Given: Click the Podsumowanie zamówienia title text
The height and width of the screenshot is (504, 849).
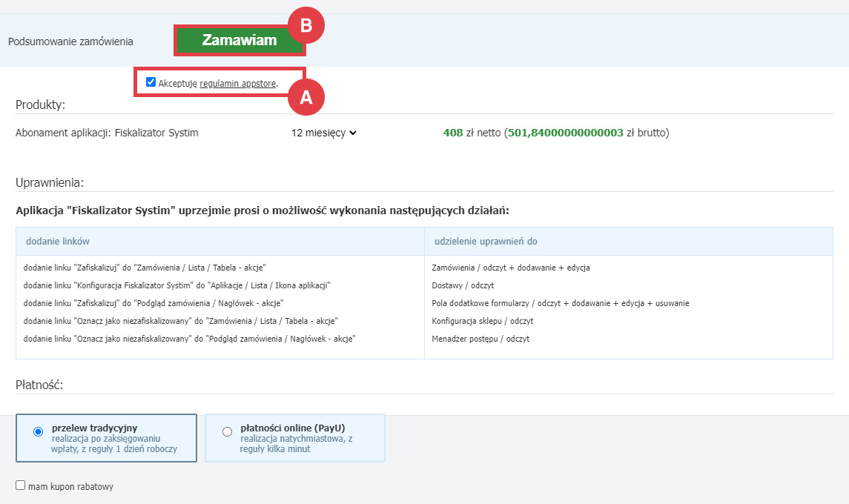Looking at the screenshot, I should coord(70,42).
